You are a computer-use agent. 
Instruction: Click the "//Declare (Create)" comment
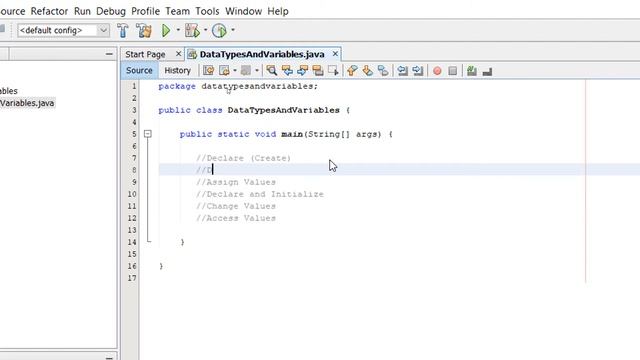[x=243, y=158]
